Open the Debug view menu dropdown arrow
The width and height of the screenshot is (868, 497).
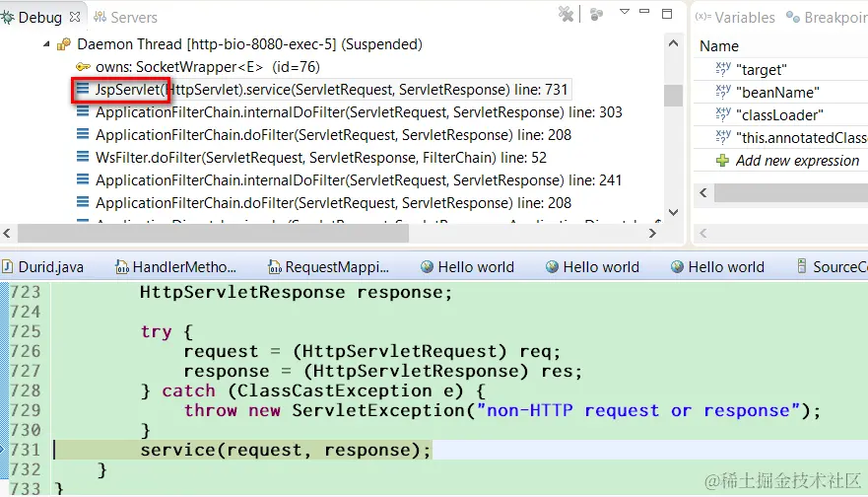pos(625,12)
